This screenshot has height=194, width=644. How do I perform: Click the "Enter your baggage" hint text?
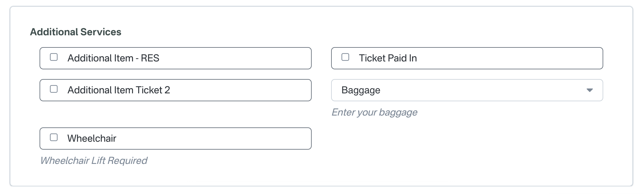(374, 113)
